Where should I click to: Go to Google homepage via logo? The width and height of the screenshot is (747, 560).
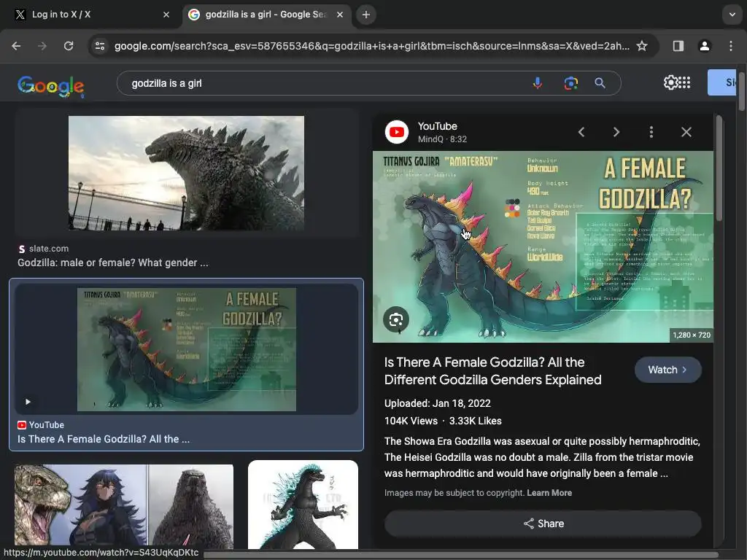click(x=51, y=86)
